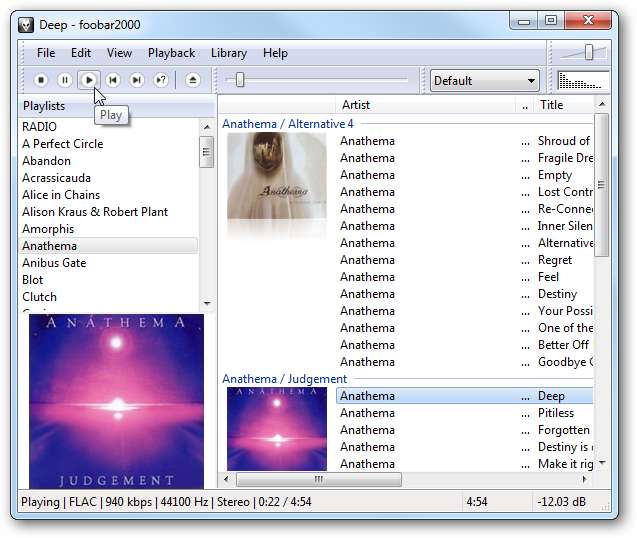Select the Amorphis playlist
The height and width of the screenshot is (538, 637).
[48, 229]
